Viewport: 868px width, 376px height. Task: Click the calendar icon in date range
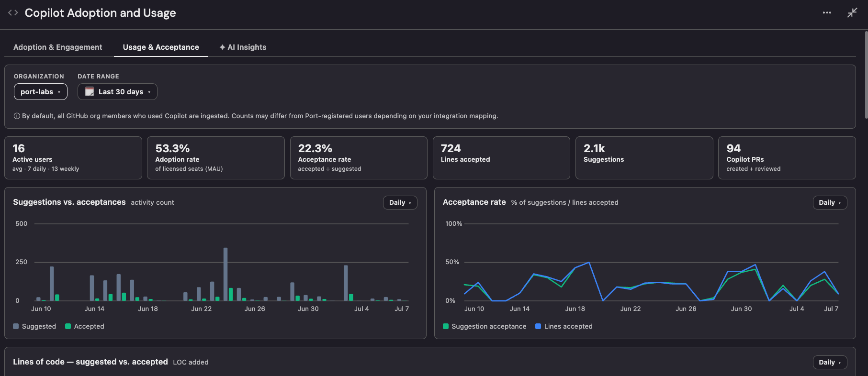coord(90,91)
